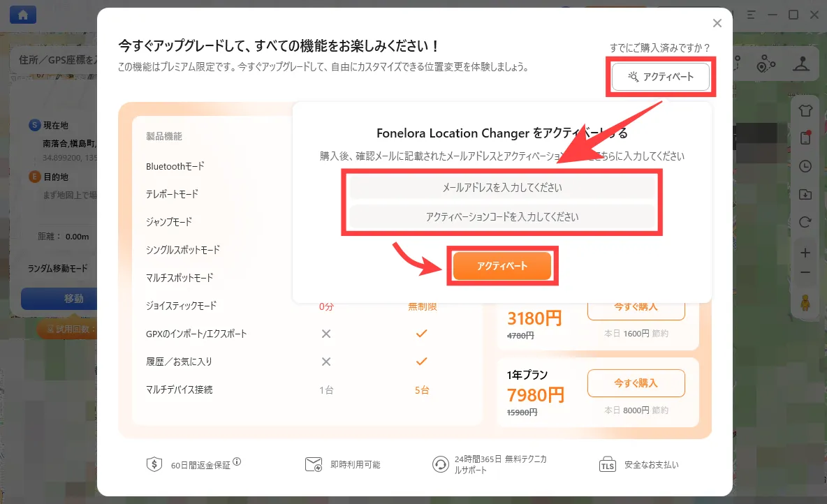Click the マルチデバイス接続 feature row
The width and height of the screenshot is (827, 504).
pyautogui.click(x=179, y=390)
